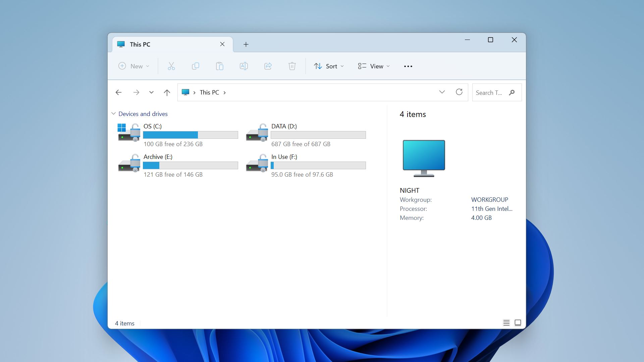Click the Paste icon in toolbar
The width and height of the screenshot is (644, 362).
pos(219,66)
